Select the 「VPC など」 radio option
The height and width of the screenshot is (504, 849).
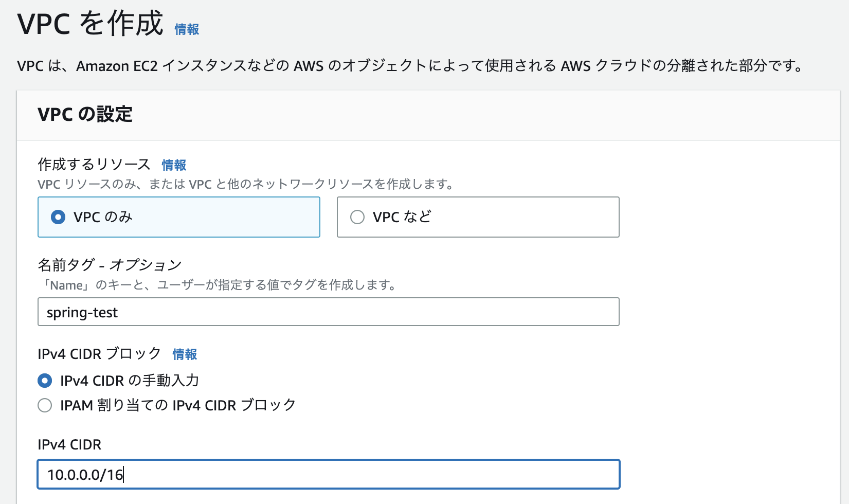point(357,217)
